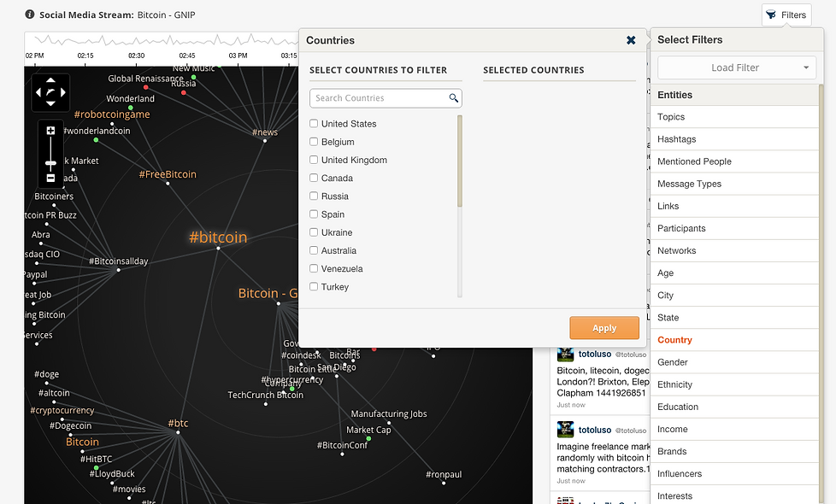
Task: Select the Education filter
Action: click(734, 407)
